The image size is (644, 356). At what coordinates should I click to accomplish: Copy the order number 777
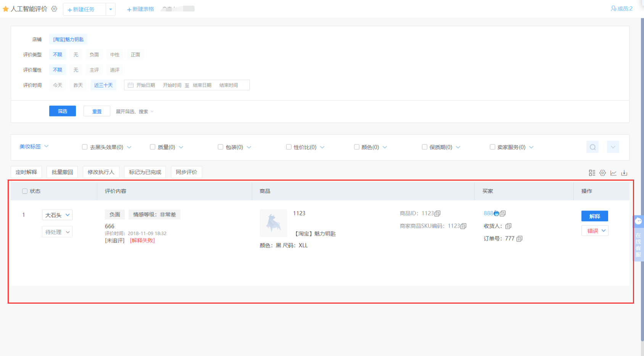(519, 239)
